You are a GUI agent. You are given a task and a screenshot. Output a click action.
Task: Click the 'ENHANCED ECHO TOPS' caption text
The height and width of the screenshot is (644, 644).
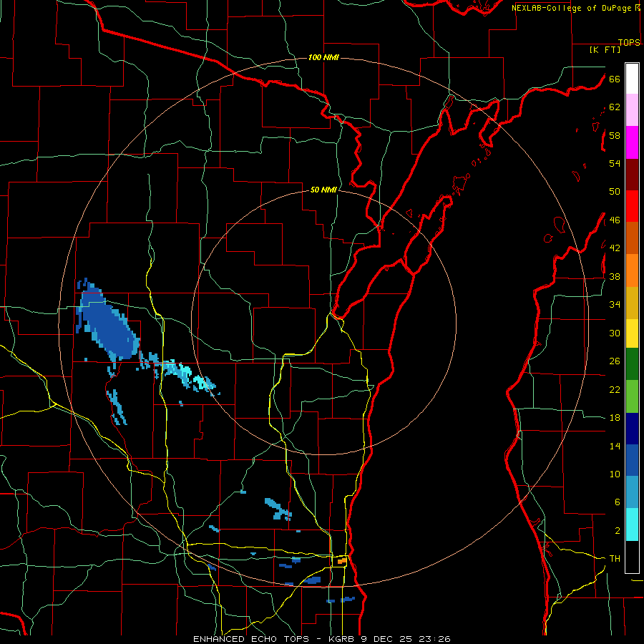[253, 639]
